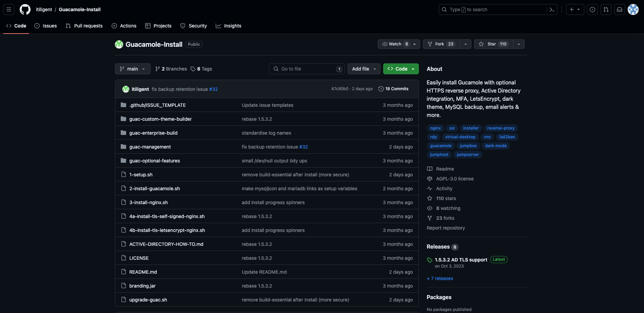This screenshot has height=313, width=644.
Task: Open the GitHub home page via the logo
Action: [x=25, y=9]
